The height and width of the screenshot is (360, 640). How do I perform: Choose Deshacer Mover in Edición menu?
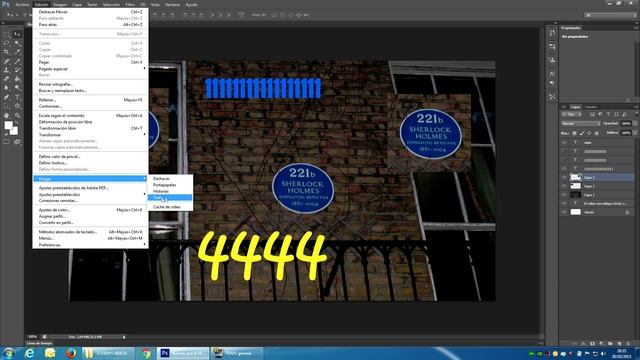[x=90, y=12]
